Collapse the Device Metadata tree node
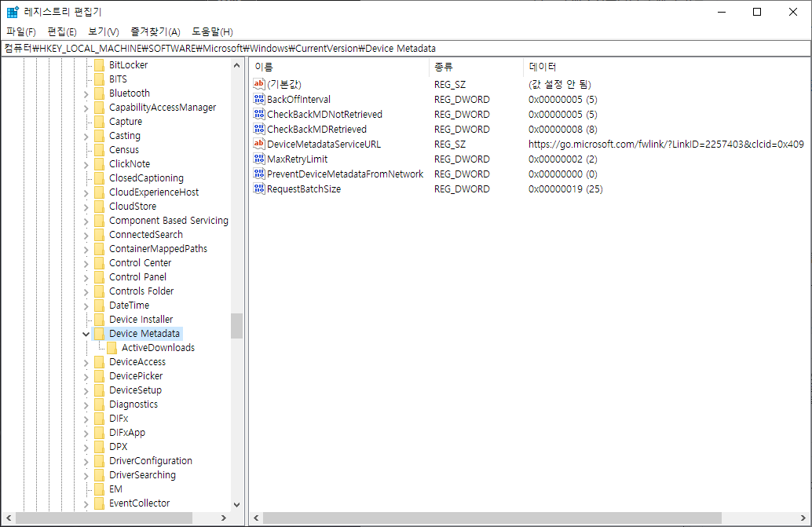The height and width of the screenshot is (527, 812). (x=86, y=334)
